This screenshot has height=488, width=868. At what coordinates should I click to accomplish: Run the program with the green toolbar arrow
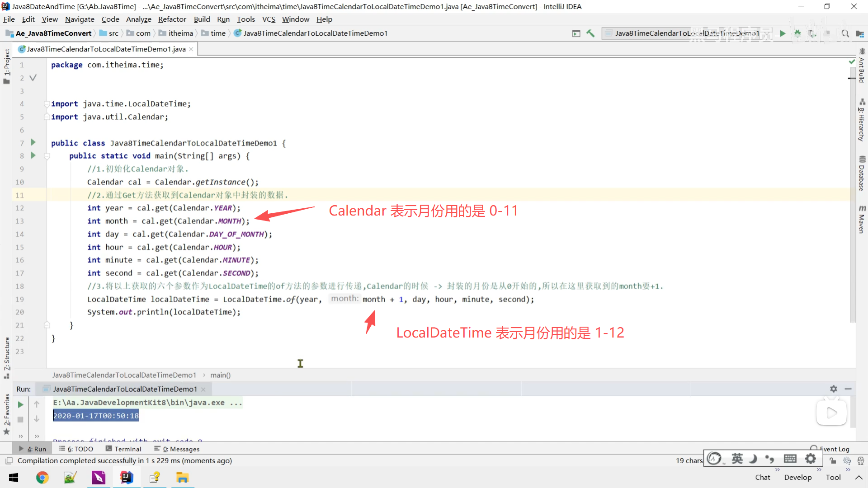point(783,33)
